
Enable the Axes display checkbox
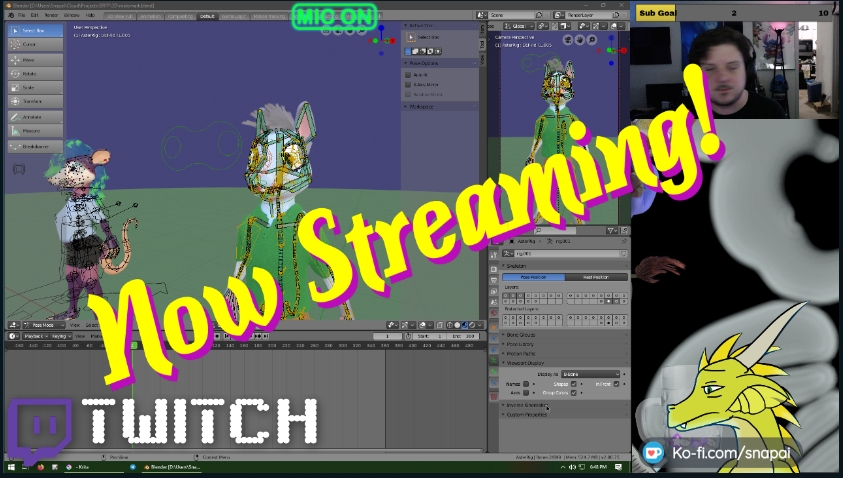[526, 393]
